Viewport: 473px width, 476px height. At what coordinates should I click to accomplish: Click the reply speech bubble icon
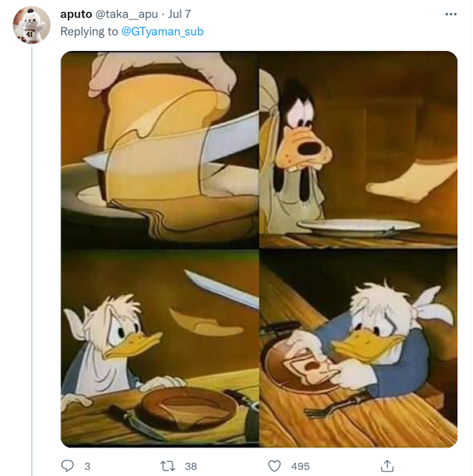click(67, 466)
